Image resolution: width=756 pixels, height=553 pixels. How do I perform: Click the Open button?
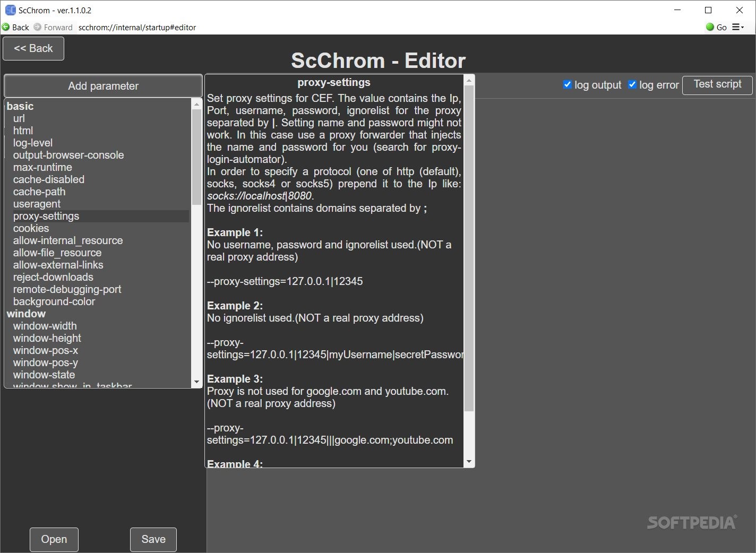pos(54,539)
